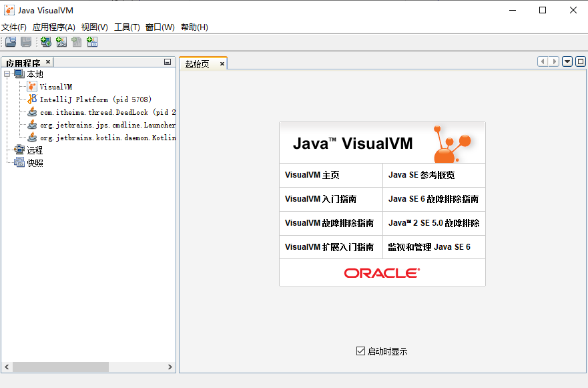This screenshot has width=588, height=388.
Task: Click the last add-dump toolbar icon
Action: pyautogui.click(x=92, y=42)
